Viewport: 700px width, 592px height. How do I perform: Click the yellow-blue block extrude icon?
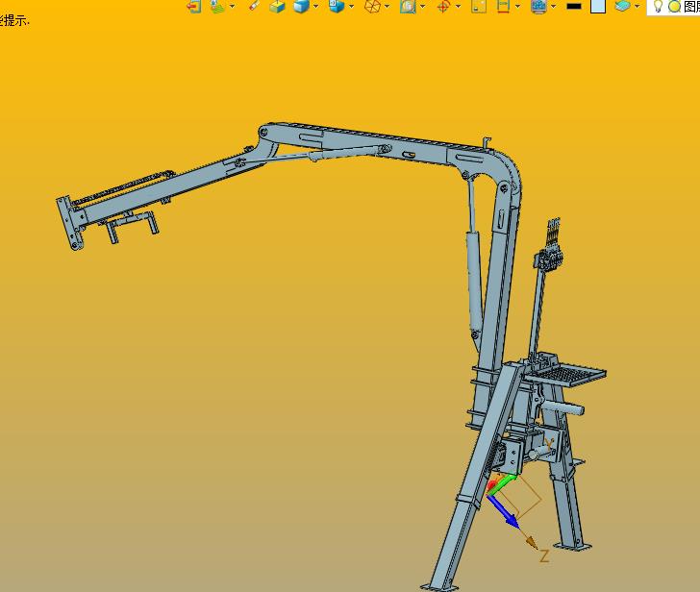277,6
